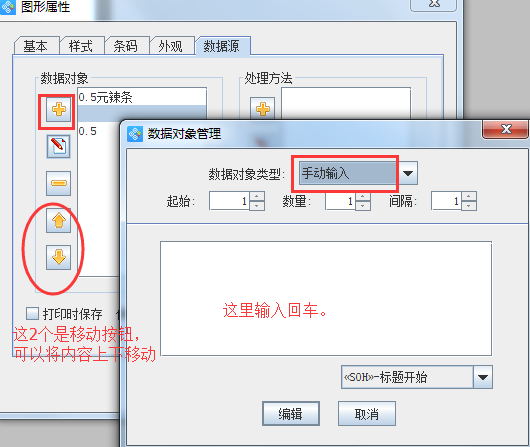The image size is (530, 447).
Task: Remove data object with minus icon
Action: 58,183
